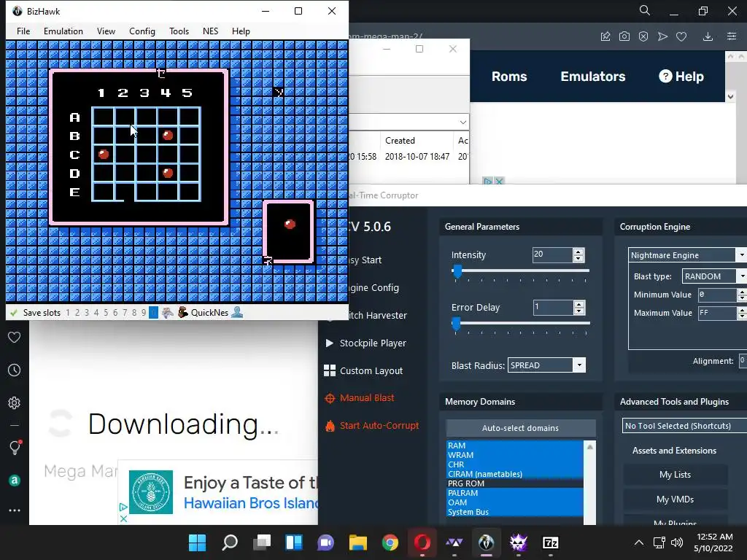The width and height of the screenshot is (747, 560).
Task: Open Chrome from the taskbar
Action: pos(390,542)
